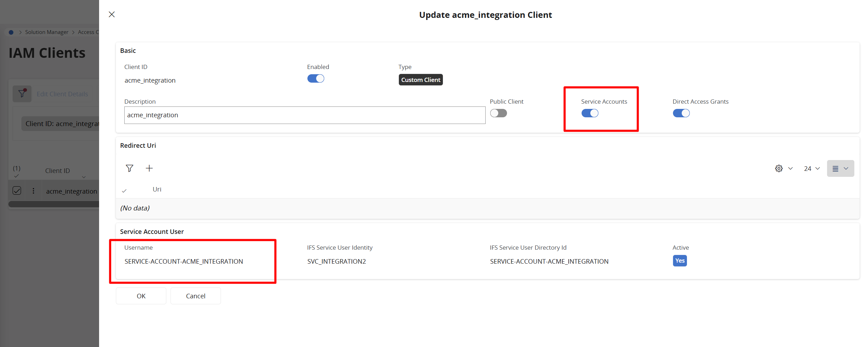Disable the Service Accounts toggle
Image resolution: width=868 pixels, height=347 pixels.
coord(590,113)
